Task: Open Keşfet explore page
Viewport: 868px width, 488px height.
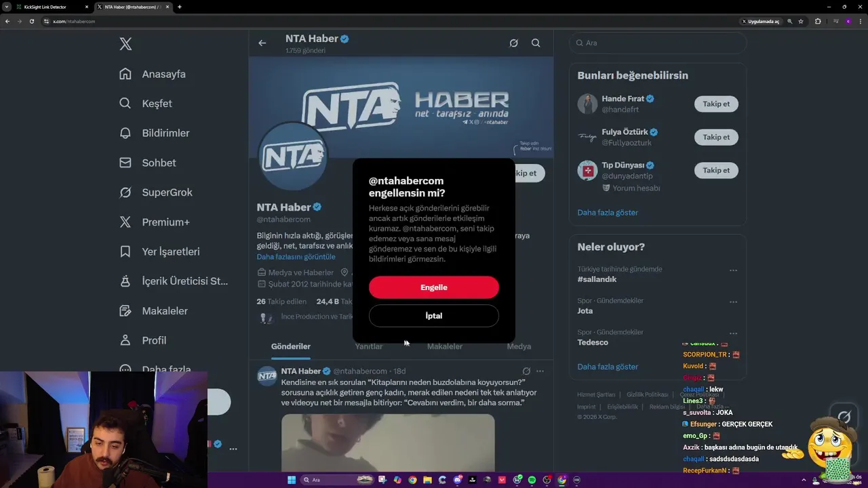Action: [x=146, y=104]
